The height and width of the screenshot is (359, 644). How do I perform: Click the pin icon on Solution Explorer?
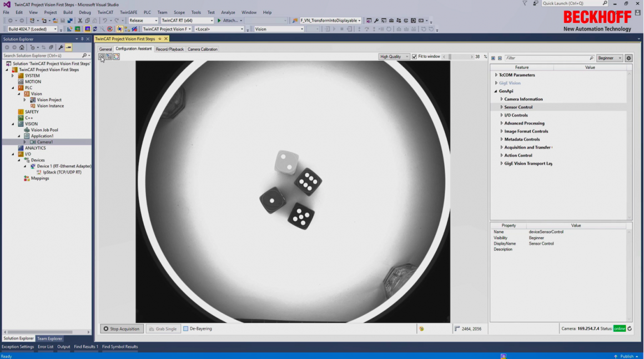click(x=82, y=39)
